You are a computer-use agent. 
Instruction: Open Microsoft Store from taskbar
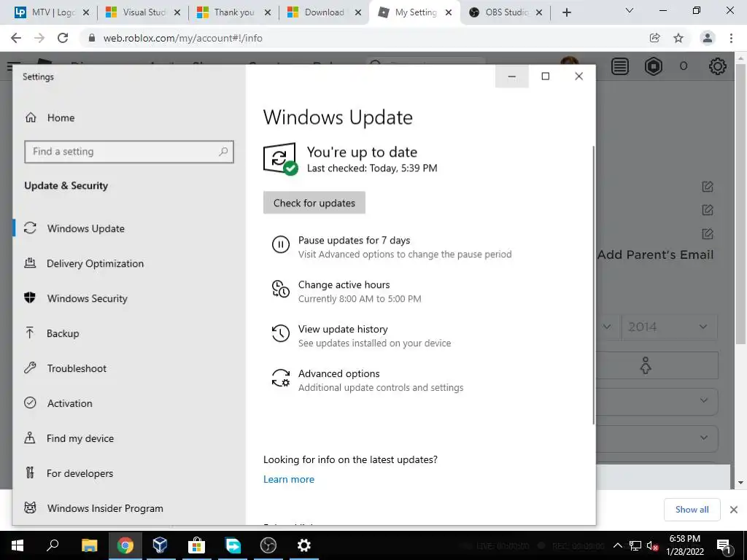pyautogui.click(x=196, y=545)
